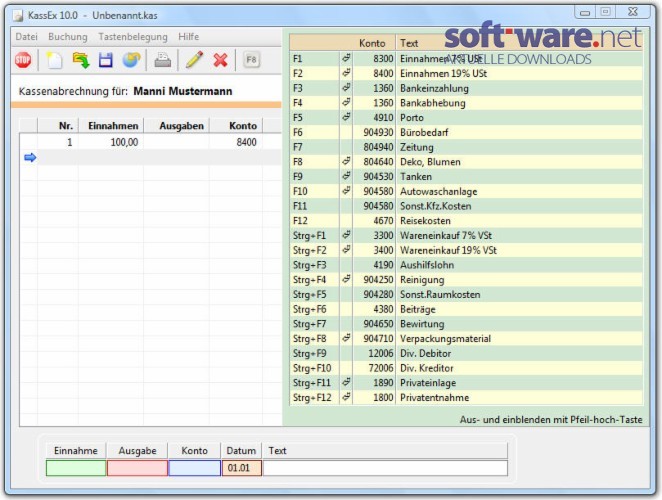
Task: Click the arrow icon in F2 row
Action: (x=346, y=73)
